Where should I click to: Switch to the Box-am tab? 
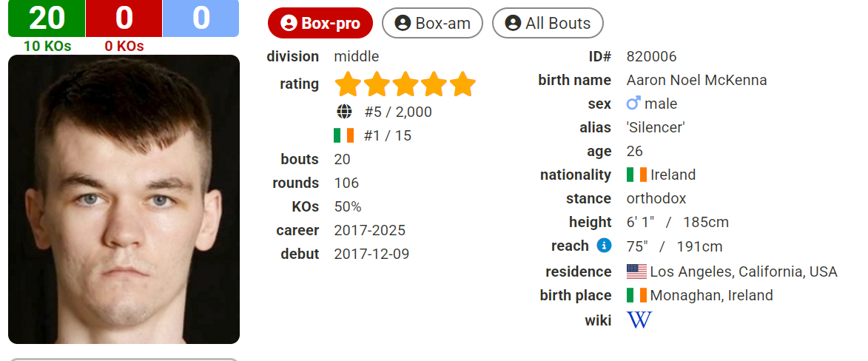click(x=432, y=23)
